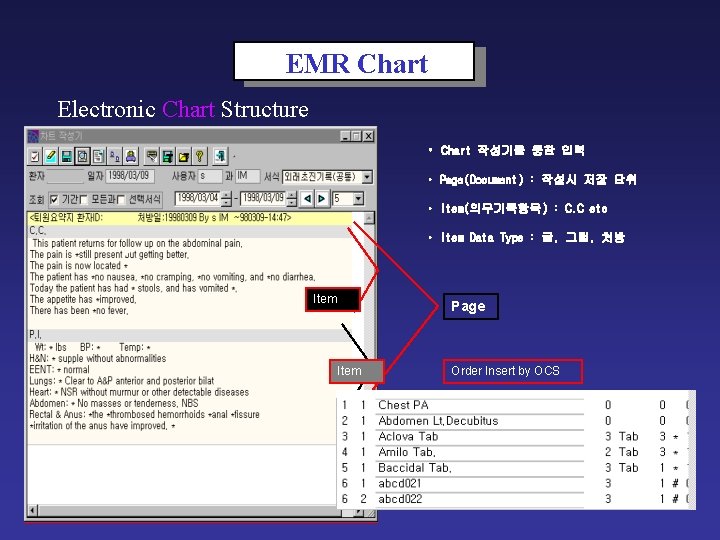Open the two-person user icon
This screenshot has width=720, height=540.
114,157
